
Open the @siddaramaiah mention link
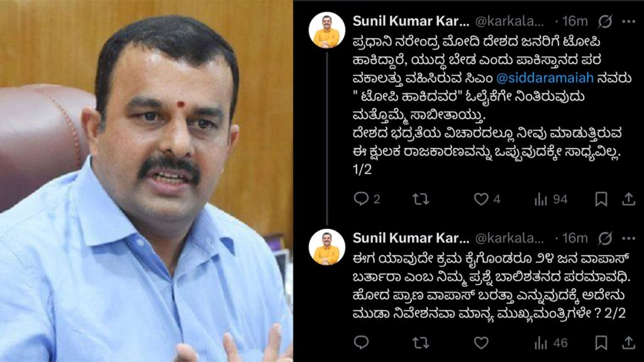click(x=545, y=77)
